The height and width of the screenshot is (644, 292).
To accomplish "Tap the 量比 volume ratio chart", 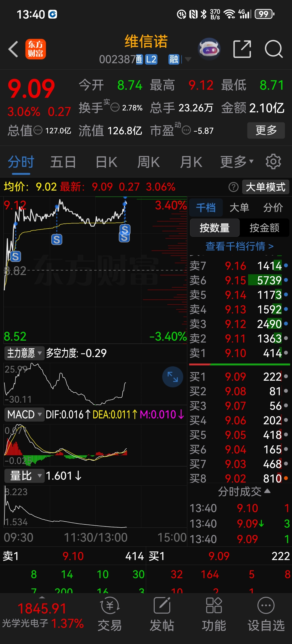I will (x=95, y=507).
